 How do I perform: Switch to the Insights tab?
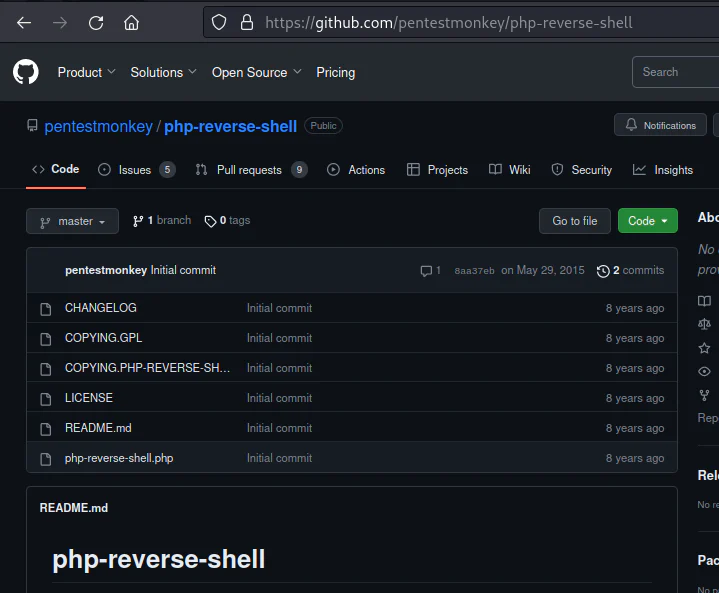coord(663,170)
